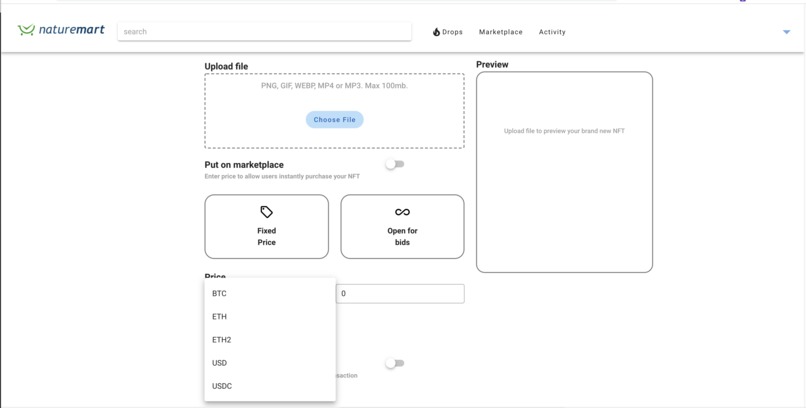Click the Choose File button

[x=335, y=119]
